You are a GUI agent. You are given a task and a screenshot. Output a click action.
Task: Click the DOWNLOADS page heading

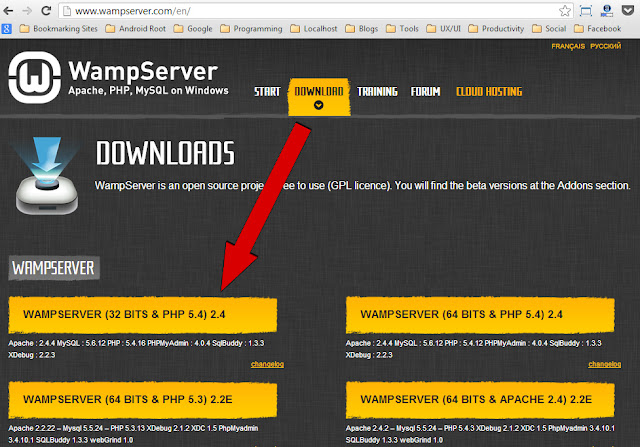coord(165,153)
